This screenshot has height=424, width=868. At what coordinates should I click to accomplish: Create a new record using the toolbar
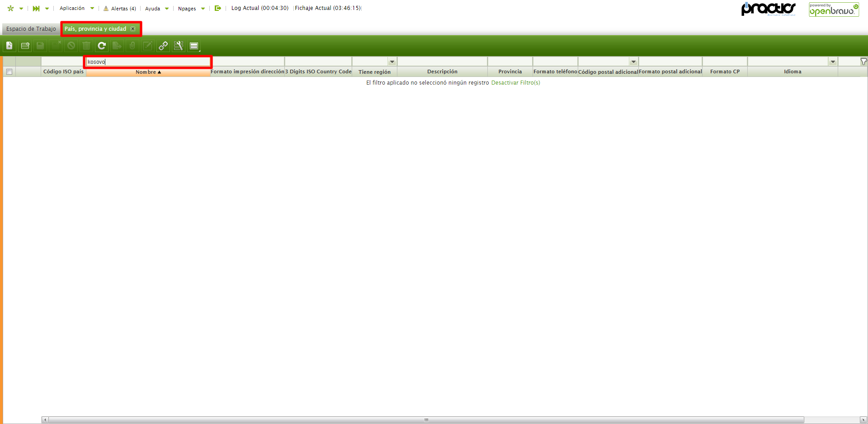[x=9, y=46]
